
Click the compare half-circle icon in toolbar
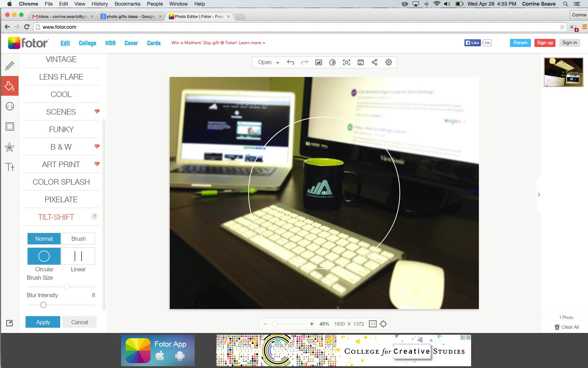click(x=332, y=62)
